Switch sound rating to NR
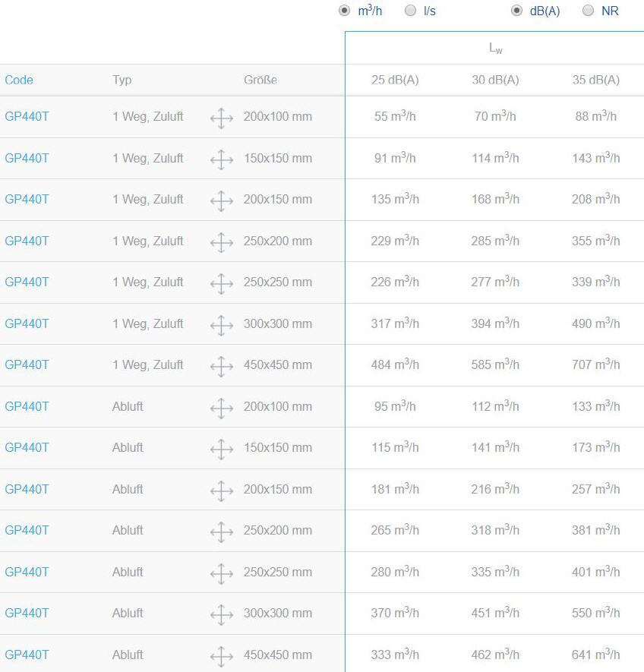The width and height of the screenshot is (644, 672). [x=589, y=11]
